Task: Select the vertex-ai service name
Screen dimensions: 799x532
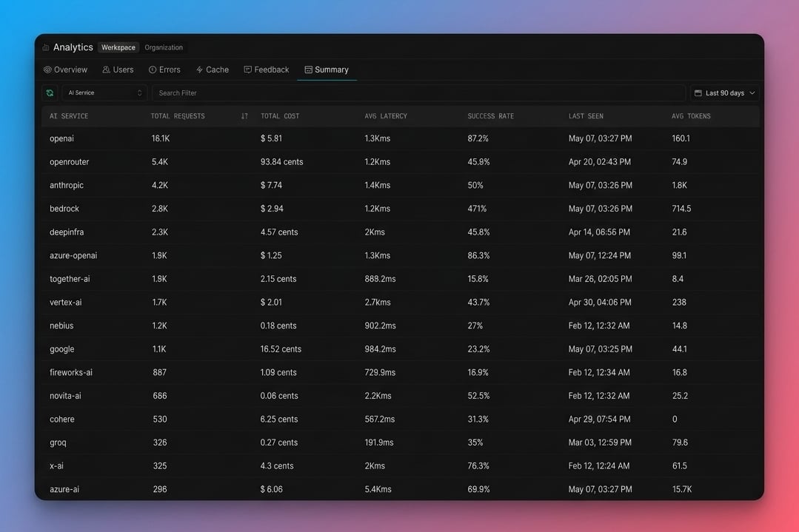Action: click(x=66, y=303)
